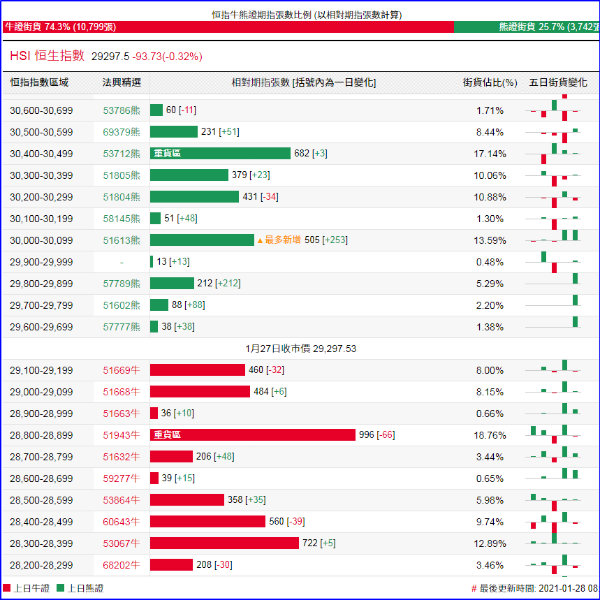Click the red 上日牛證 legend swatch
The image size is (600, 600).
pyautogui.click(x=7, y=588)
